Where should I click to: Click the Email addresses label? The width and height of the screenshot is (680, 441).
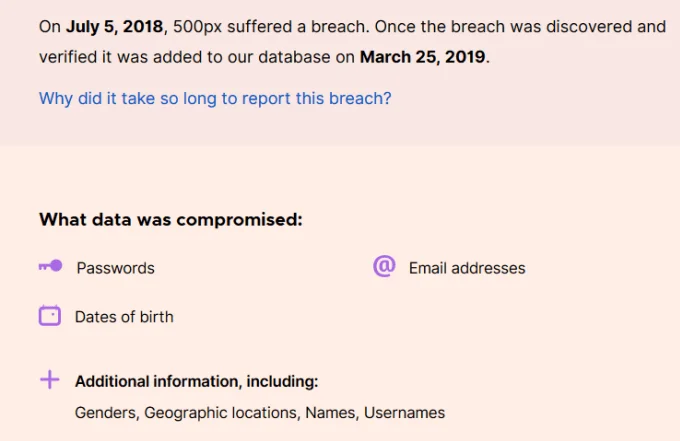[466, 268]
